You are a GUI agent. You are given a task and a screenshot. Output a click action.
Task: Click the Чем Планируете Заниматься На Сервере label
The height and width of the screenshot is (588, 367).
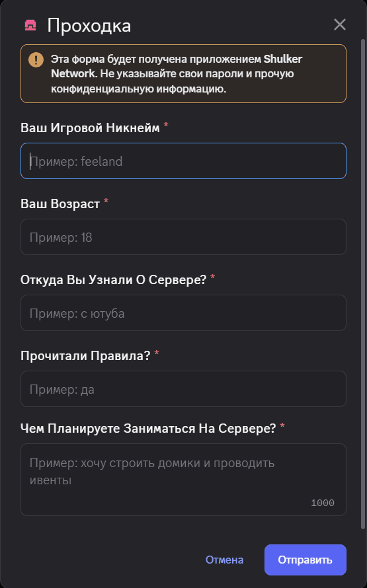click(148, 428)
